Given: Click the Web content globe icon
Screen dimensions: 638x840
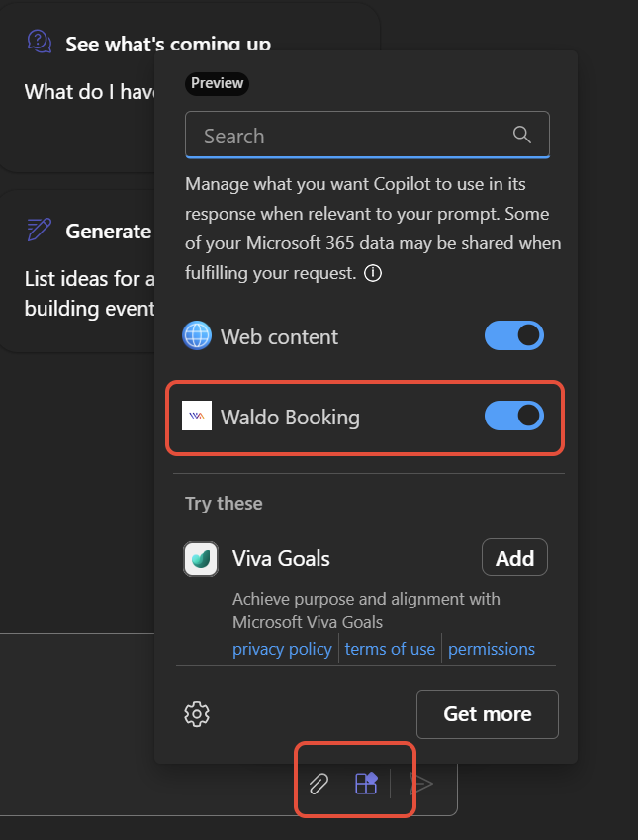Looking at the screenshot, I should 197,335.
